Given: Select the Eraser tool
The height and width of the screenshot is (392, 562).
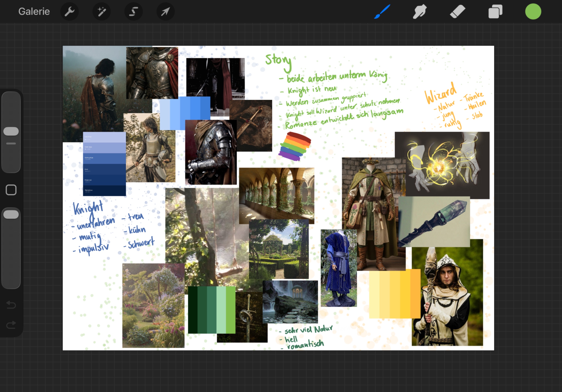Looking at the screenshot, I should tap(458, 12).
